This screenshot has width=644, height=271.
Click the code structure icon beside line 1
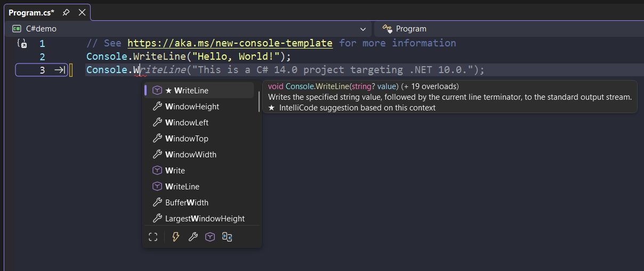[x=22, y=43]
